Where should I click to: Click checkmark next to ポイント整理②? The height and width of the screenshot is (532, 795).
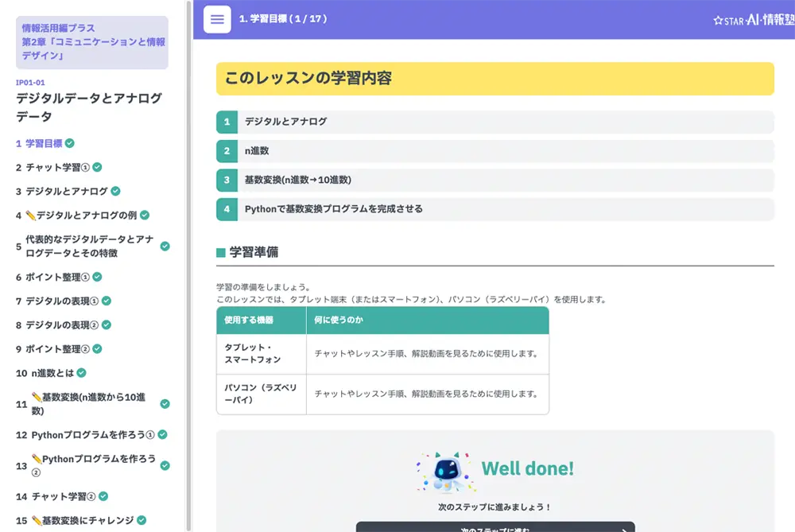(97, 349)
